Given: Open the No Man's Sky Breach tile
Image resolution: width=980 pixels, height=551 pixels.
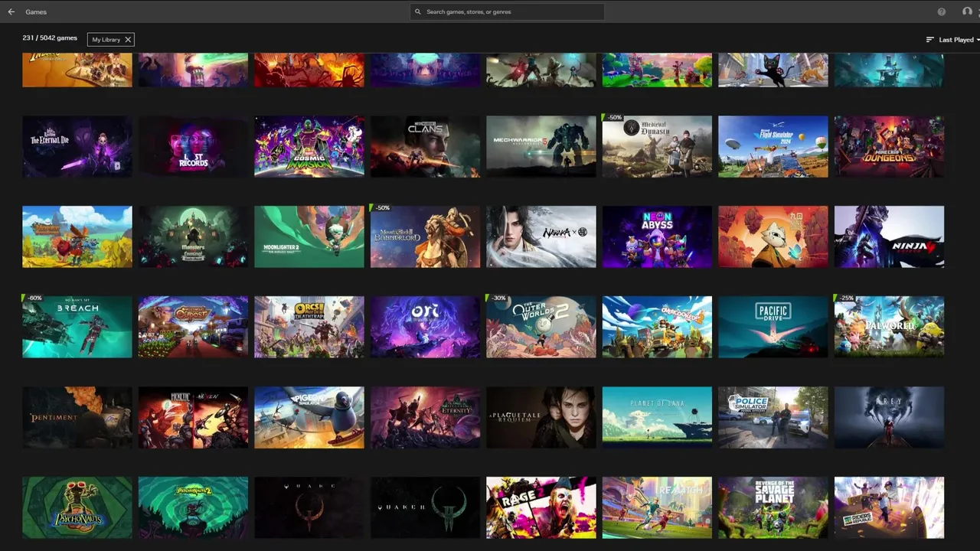Looking at the screenshot, I should click(77, 327).
